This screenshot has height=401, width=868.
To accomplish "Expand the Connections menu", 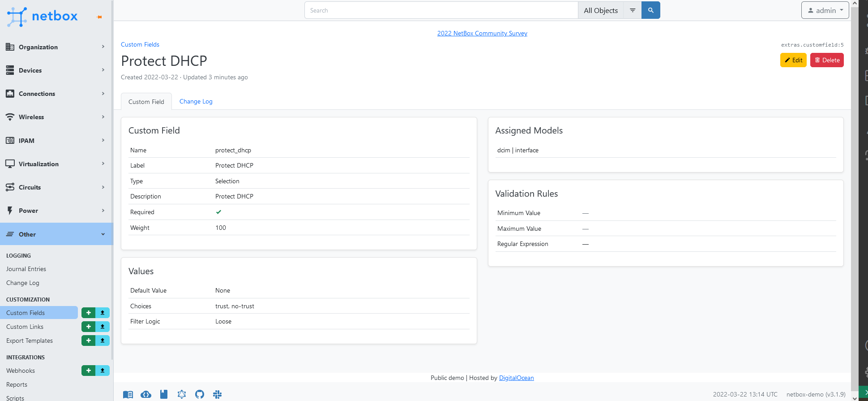I will click(56, 94).
